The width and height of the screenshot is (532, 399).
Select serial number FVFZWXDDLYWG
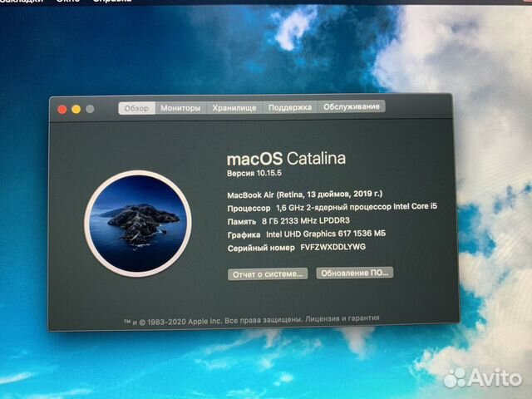[x=332, y=247]
